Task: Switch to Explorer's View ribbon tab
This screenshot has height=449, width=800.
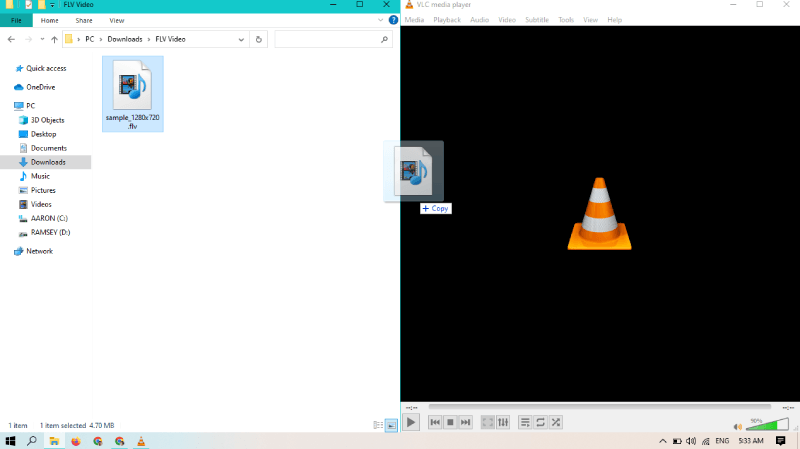Action: [x=116, y=20]
